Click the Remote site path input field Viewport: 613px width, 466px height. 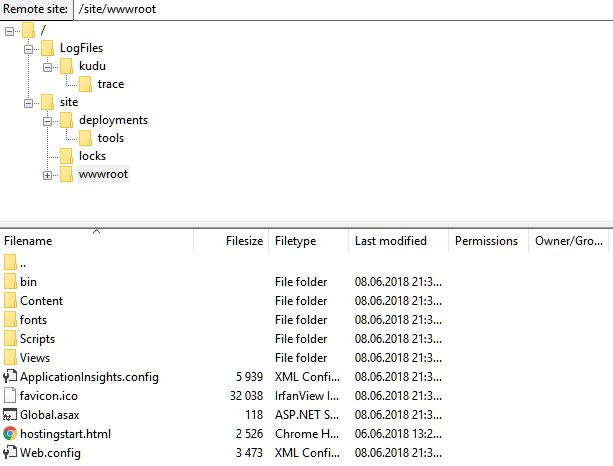pyautogui.click(x=343, y=9)
